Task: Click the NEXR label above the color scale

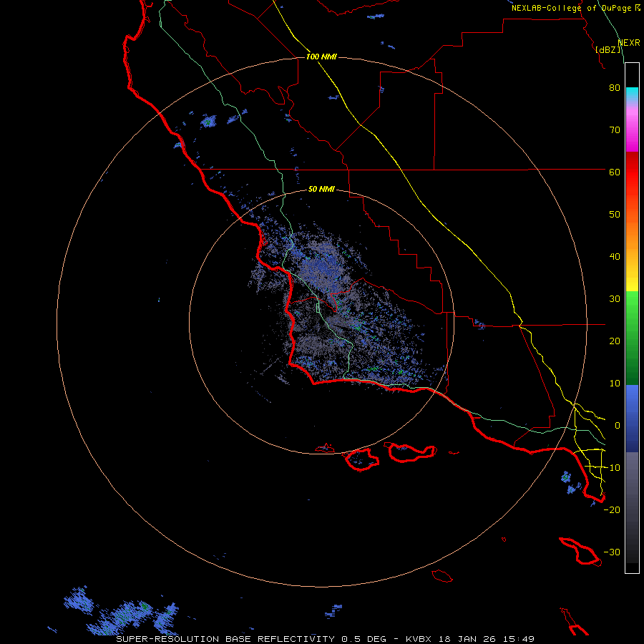Action: tap(629, 43)
